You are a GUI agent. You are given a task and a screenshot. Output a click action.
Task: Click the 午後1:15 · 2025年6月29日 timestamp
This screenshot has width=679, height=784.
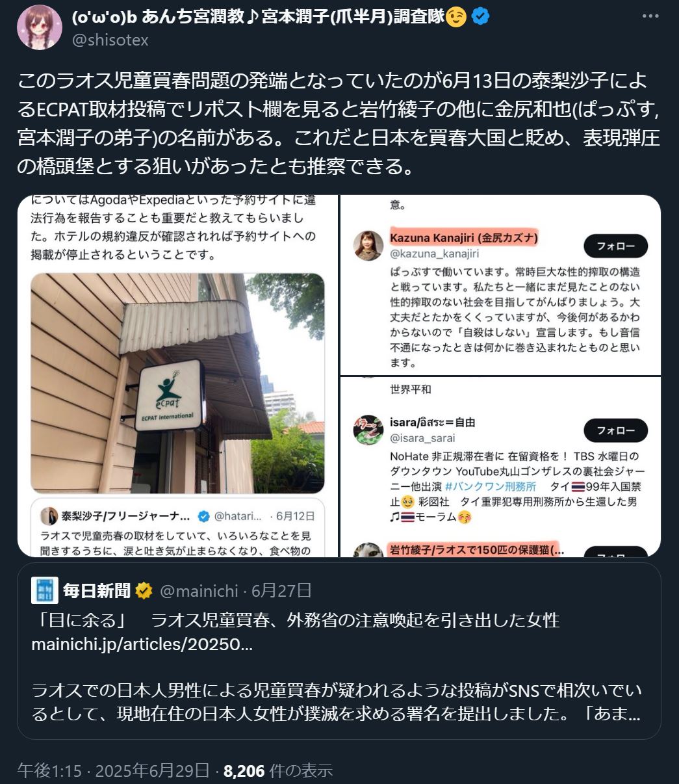pos(114,771)
